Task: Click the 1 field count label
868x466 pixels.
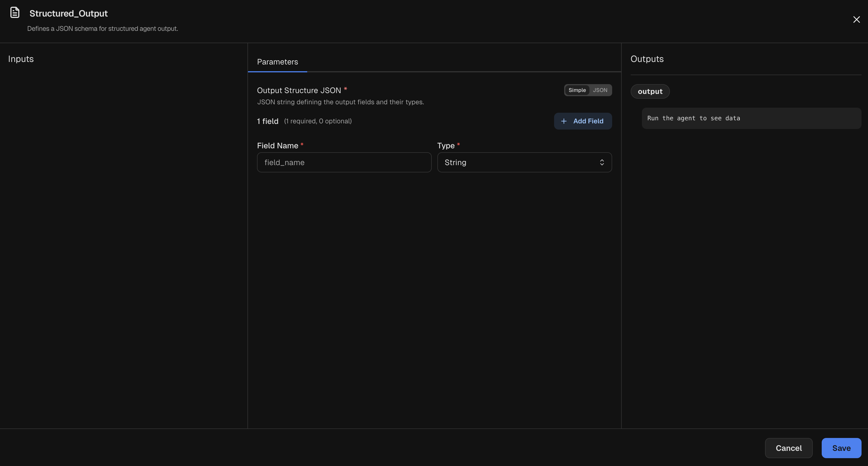Action: 268,121
